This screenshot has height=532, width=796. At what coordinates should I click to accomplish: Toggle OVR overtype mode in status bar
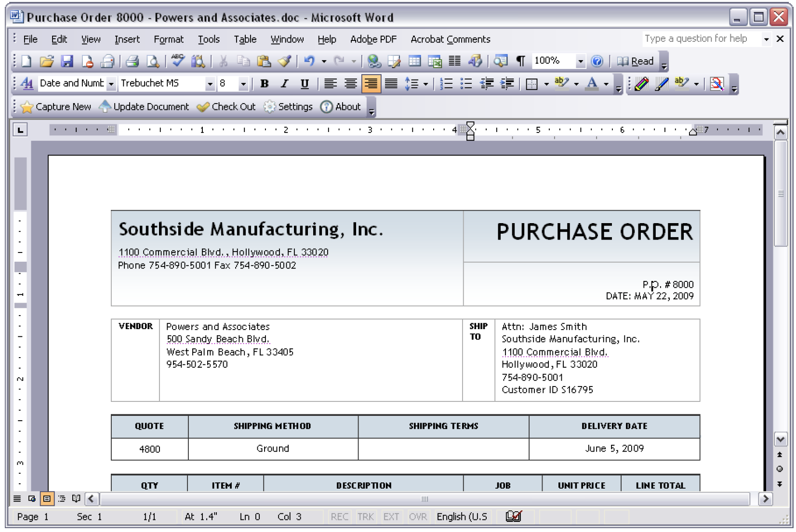[x=418, y=517]
